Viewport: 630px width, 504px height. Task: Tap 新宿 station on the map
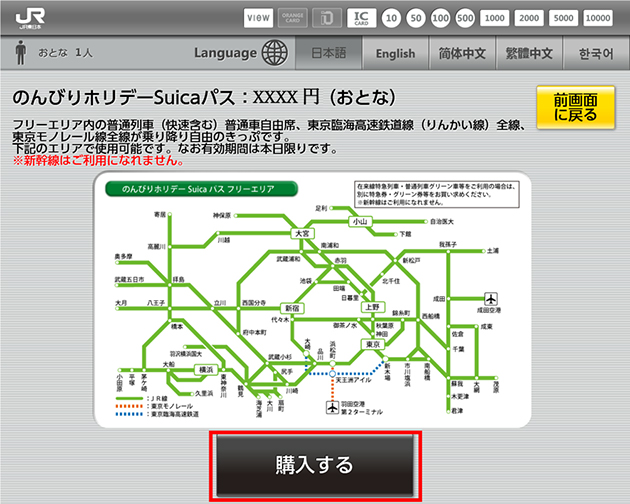click(292, 308)
